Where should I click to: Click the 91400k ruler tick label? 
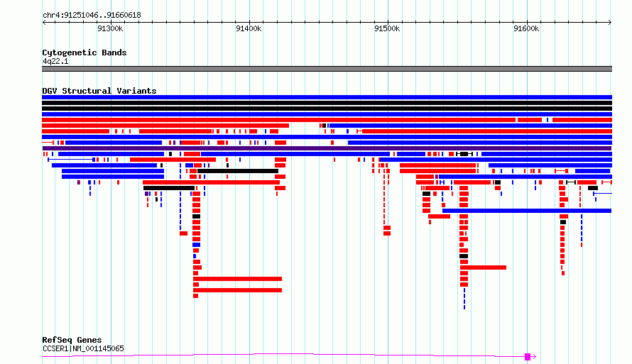(x=249, y=28)
